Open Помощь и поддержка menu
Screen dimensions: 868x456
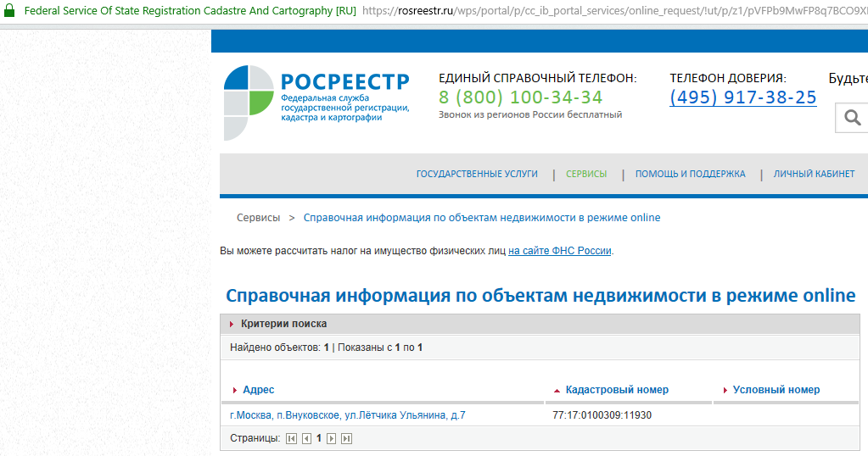click(691, 174)
